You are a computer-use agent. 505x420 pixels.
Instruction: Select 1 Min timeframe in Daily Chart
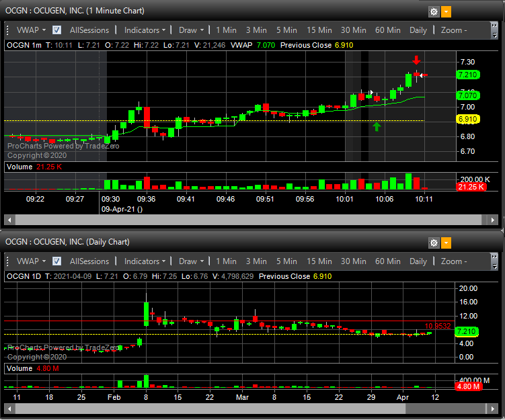(226, 261)
